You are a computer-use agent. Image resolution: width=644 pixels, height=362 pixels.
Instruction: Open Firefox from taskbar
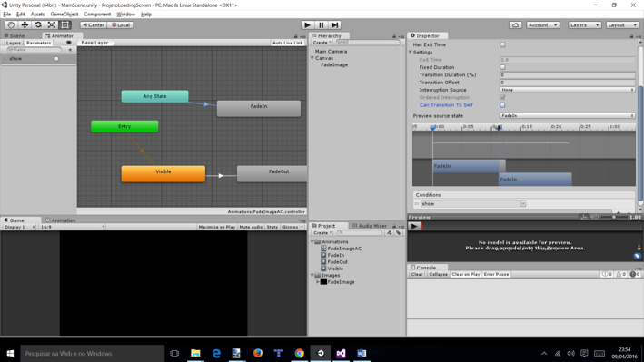coord(258,354)
